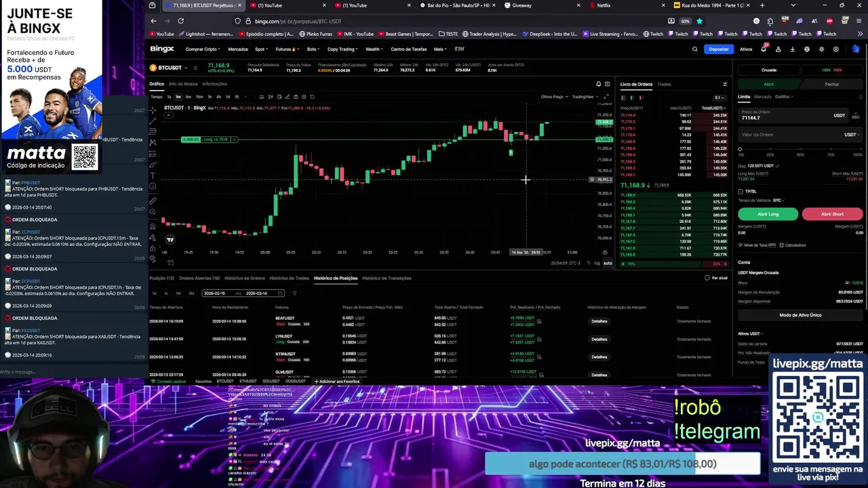
Task: Show asks-only order book view
Action: pyautogui.click(x=640, y=98)
